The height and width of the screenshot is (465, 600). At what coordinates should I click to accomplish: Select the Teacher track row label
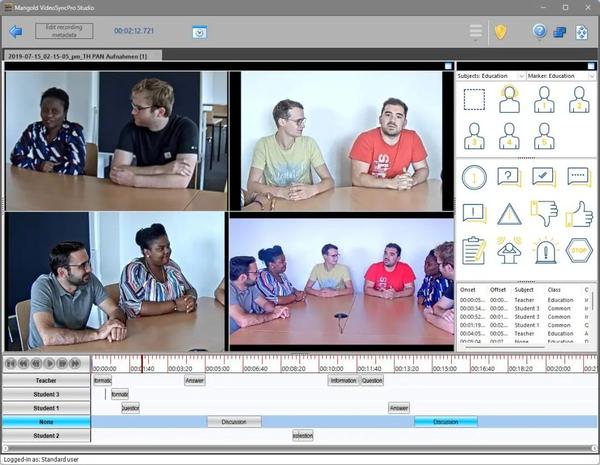[46, 381]
